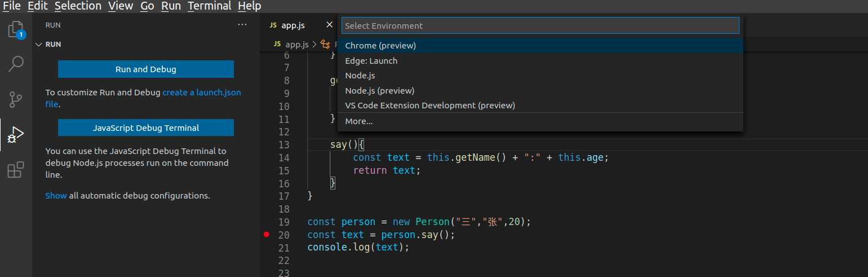Click 'say(){' method declaration
The height and width of the screenshot is (277, 868).
coord(348,144)
